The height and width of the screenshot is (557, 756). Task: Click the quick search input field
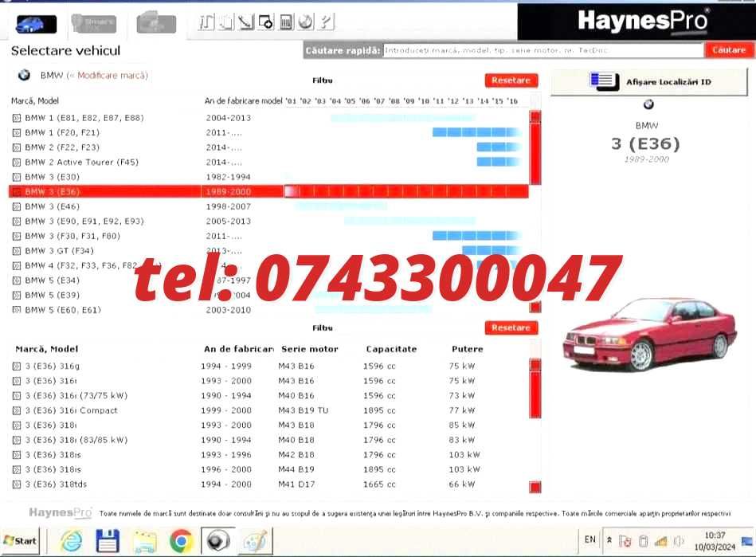[x=543, y=50]
